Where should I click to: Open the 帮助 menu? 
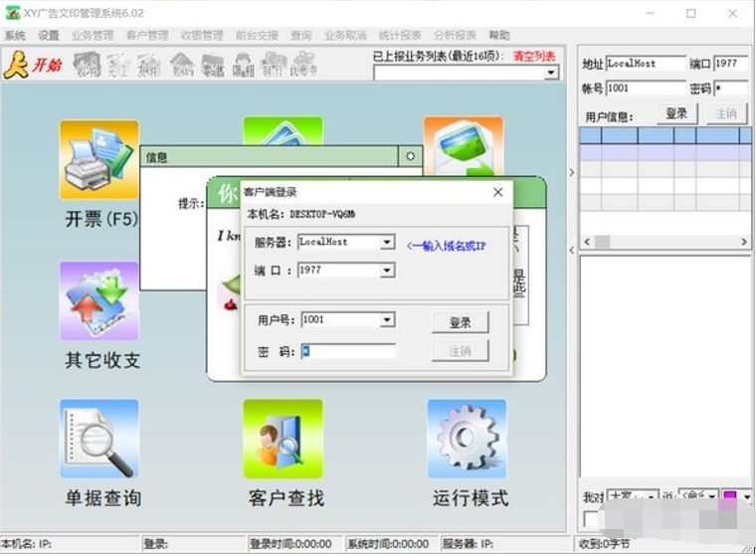[499, 35]
